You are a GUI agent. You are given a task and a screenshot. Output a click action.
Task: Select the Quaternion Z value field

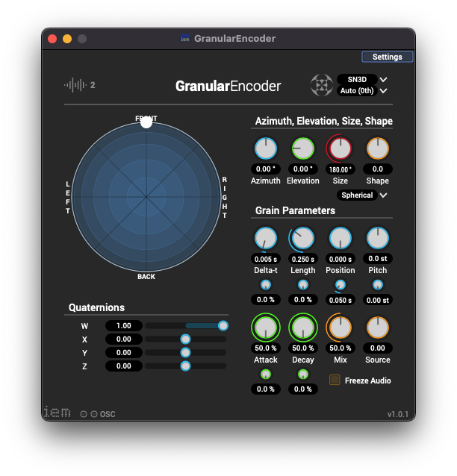124,366
